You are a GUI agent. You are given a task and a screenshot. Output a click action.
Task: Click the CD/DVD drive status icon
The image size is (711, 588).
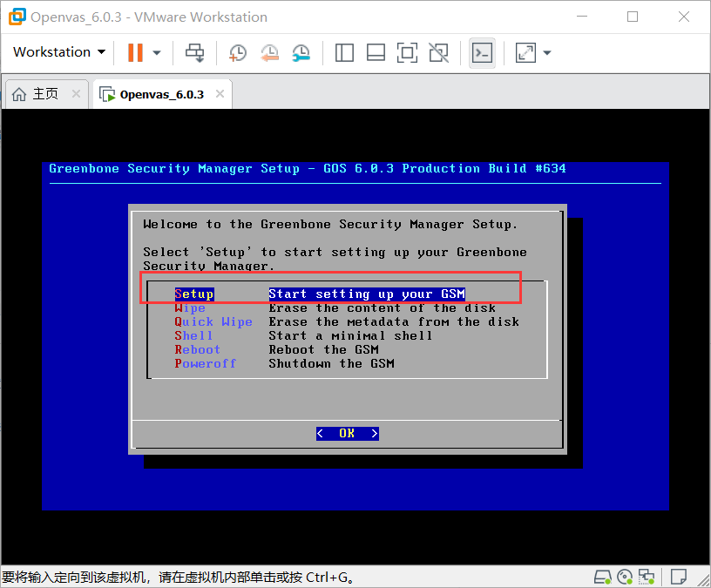(625, 577)
